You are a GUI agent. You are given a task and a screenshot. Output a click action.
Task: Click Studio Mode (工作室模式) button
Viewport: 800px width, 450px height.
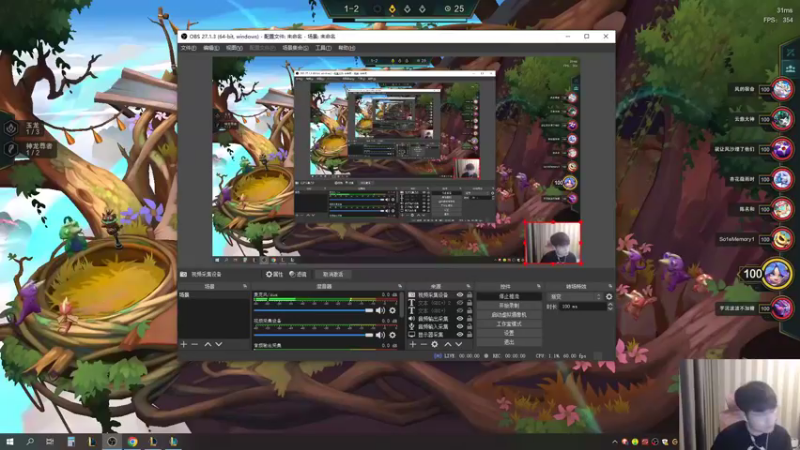509,324
